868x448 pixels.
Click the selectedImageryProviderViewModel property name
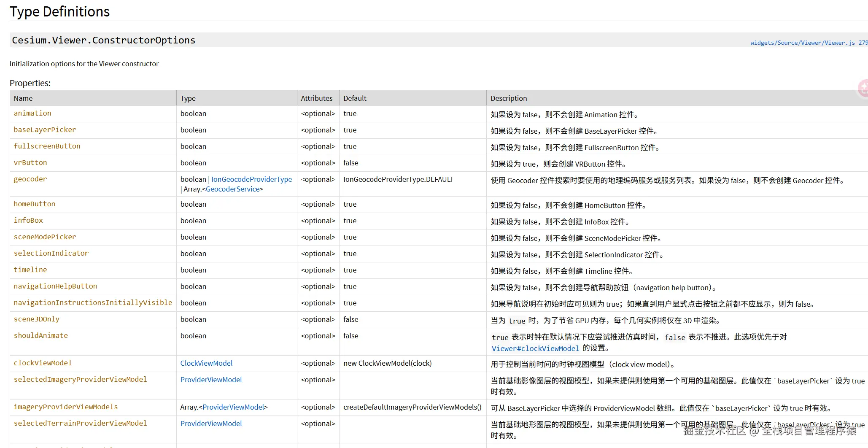coord(80,379)
